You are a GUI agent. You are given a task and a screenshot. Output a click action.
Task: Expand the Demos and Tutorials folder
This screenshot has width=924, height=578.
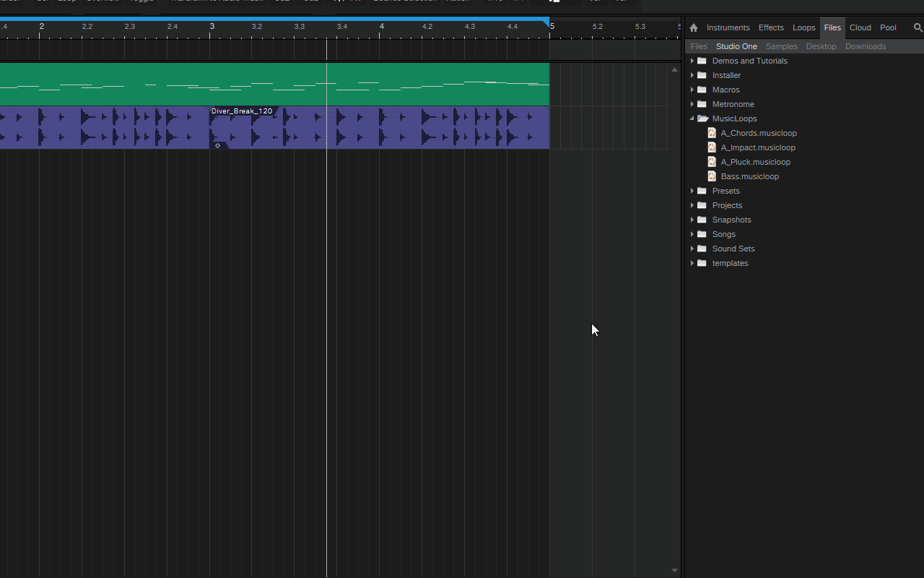(692, 61)
